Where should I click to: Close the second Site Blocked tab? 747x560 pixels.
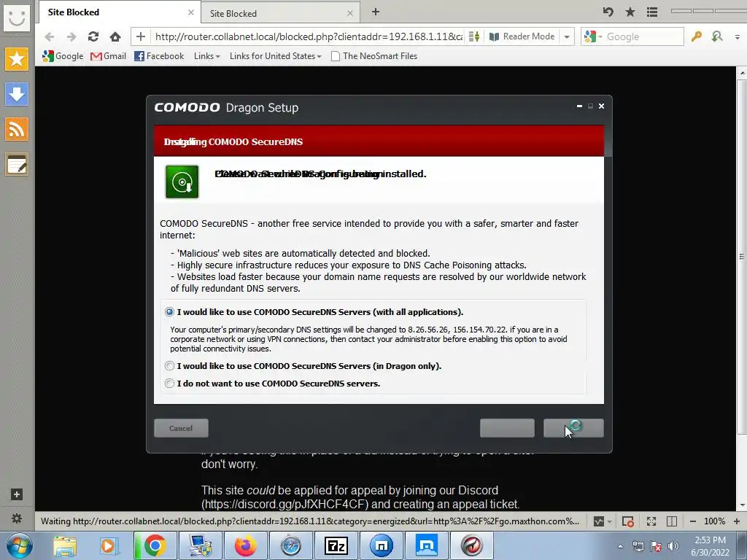350,13
